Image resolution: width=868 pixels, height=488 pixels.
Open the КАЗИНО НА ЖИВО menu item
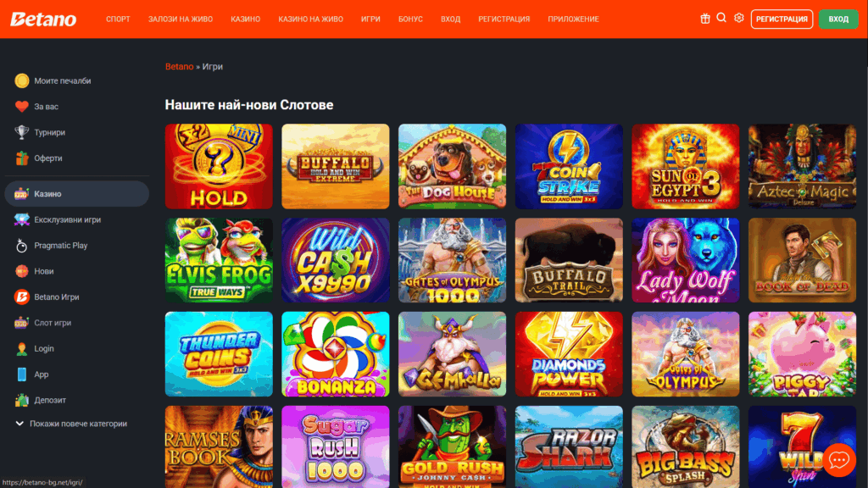coord(310,19)
